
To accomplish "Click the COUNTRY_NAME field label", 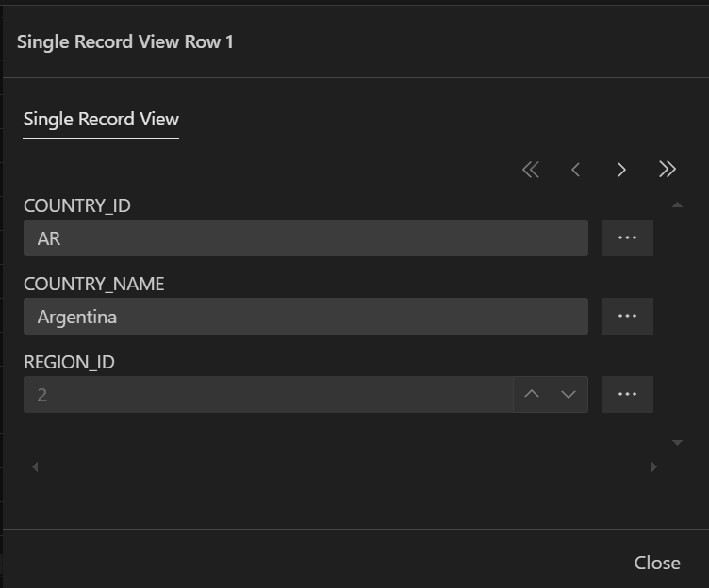I will [93, 284].
